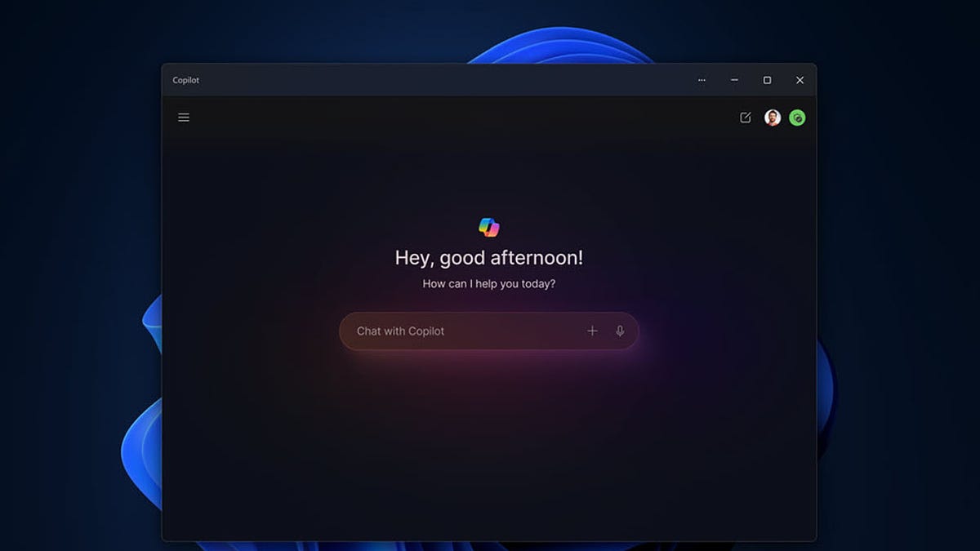
Task: Click the Copilot label in the title bar
Action: click(x=185, y=80)
